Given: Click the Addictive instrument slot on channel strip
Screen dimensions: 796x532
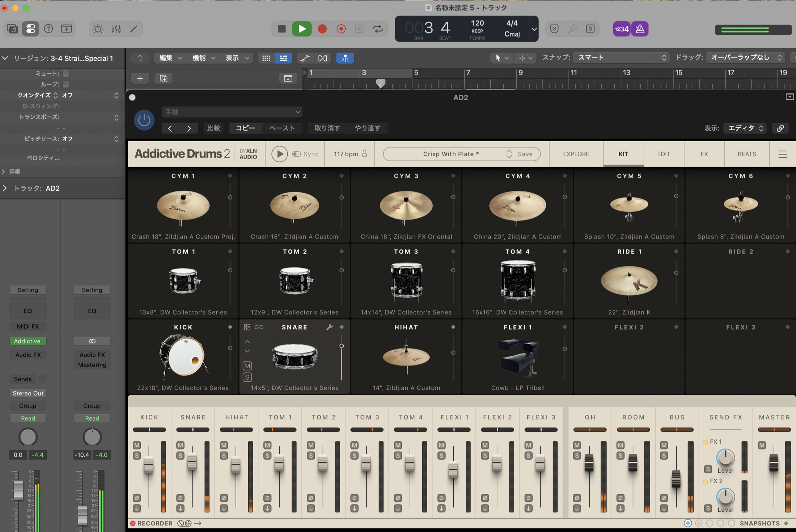Looking at the screenshot, I should 27,341.
